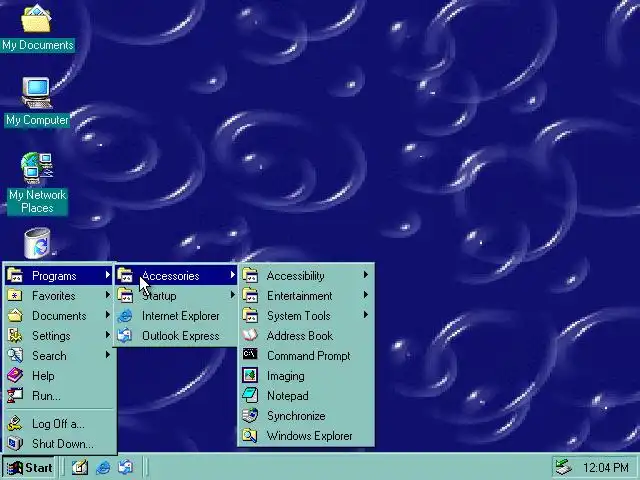Show Desktop from Quick Launch bar
640x480 pixels.
point(80,467)
